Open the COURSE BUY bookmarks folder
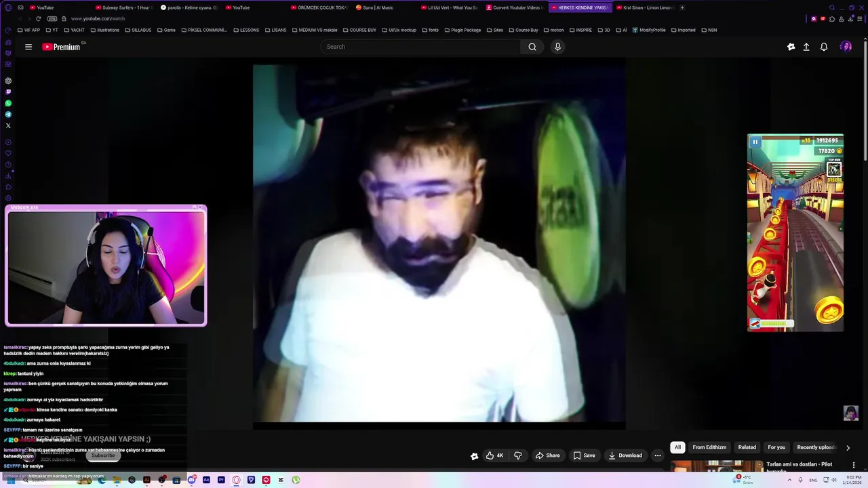868x488 pixels. pyautogui.click(x=359, y=30)
